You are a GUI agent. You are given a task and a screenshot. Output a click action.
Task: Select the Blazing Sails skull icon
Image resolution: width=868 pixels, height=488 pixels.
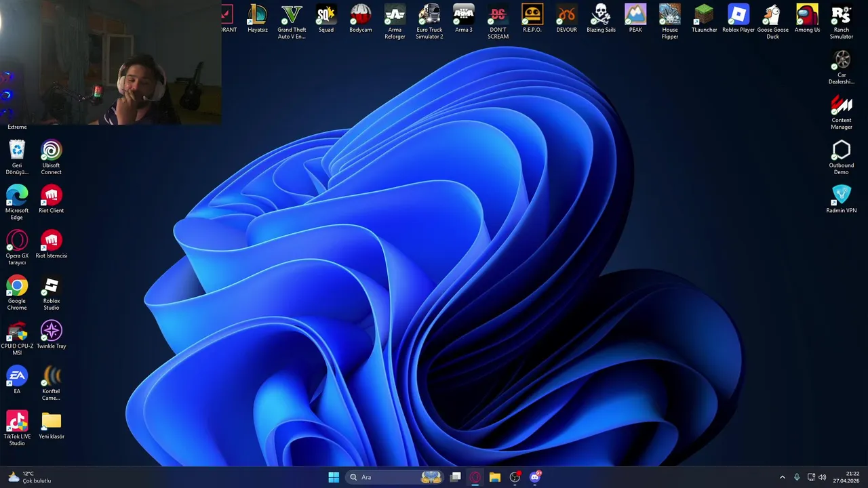(601, 19)
